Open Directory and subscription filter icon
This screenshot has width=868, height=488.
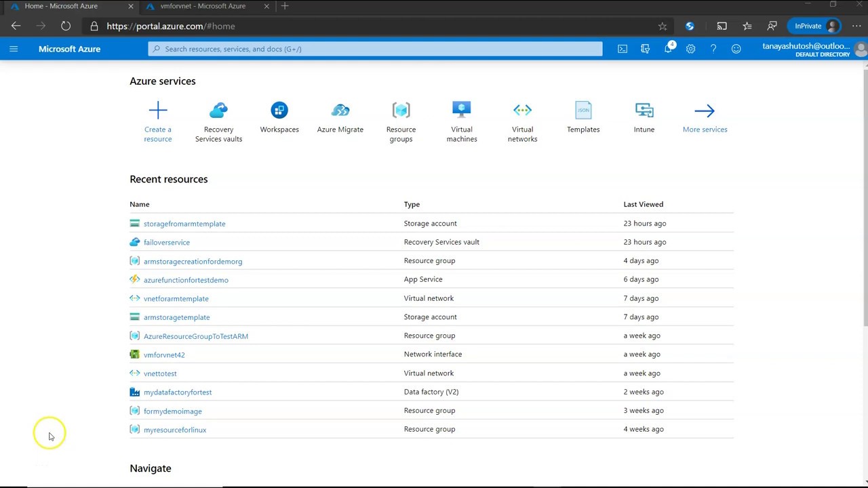[x=645, y=49]
